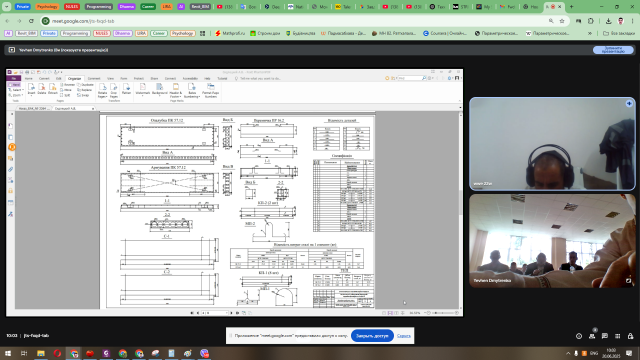The width and height of the screenshot is (640, 360).
Task: Switch to the first YouTube tab
Action: [x=225, y=7]
